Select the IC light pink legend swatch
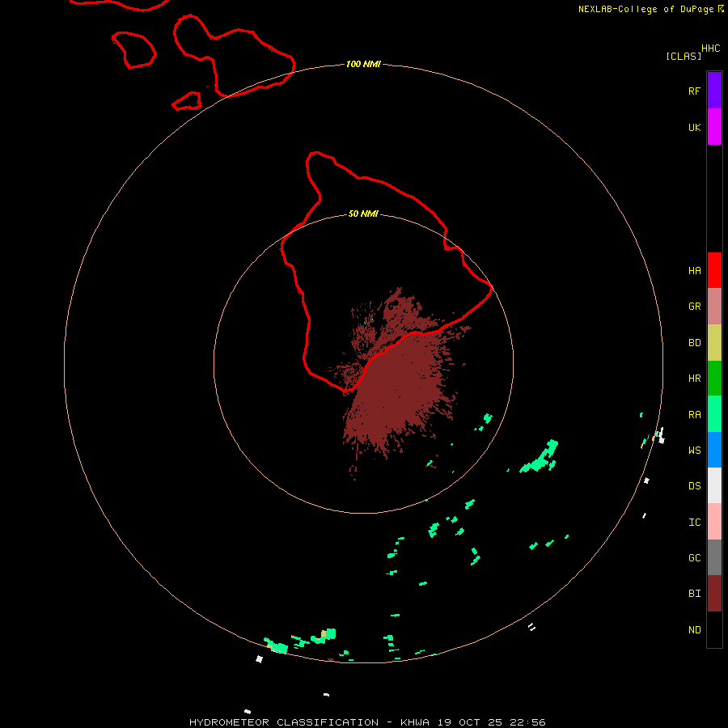Screen dimensions: 728x728 pos(714,522)
